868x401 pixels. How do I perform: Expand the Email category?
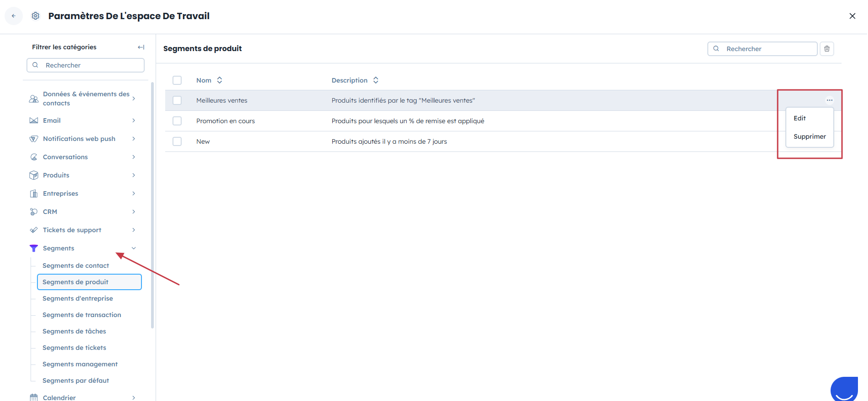click(x=134, y=120)
